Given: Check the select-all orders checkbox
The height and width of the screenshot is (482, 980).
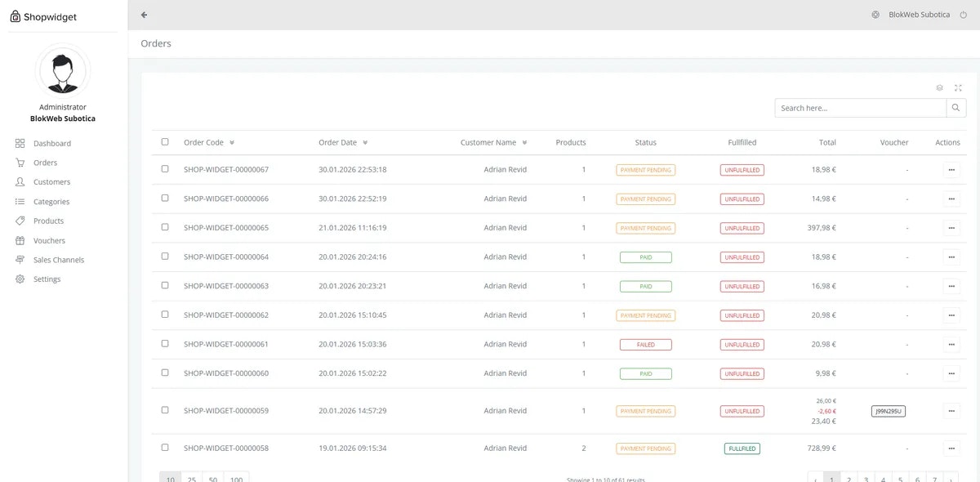Looking at the screenshot, I should 164,141.
